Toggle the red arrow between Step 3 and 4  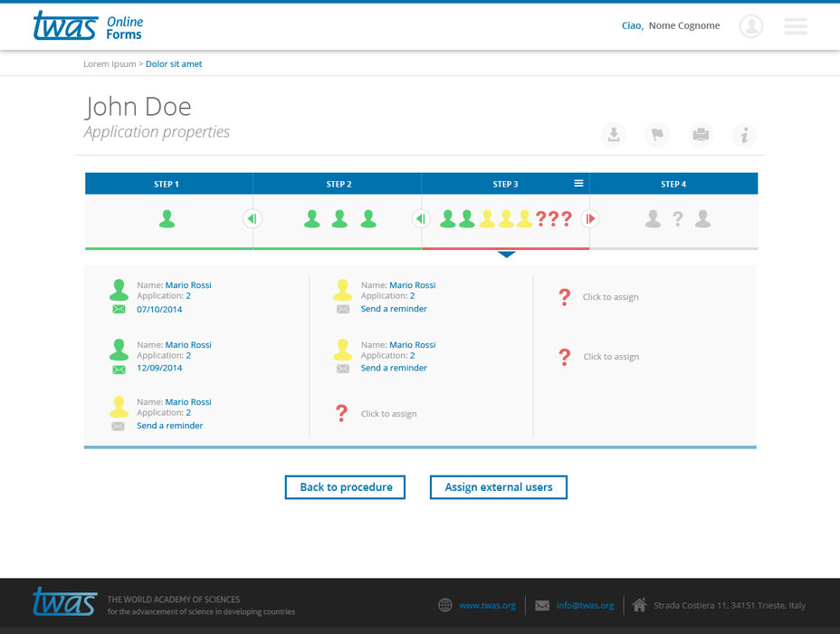pyautogui.click(x=590, y=218)
